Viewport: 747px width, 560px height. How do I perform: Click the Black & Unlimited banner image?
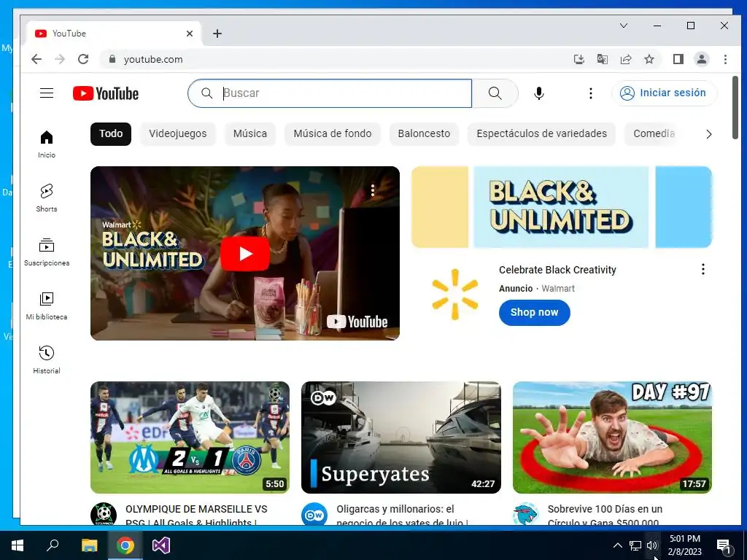pos(562,206)
